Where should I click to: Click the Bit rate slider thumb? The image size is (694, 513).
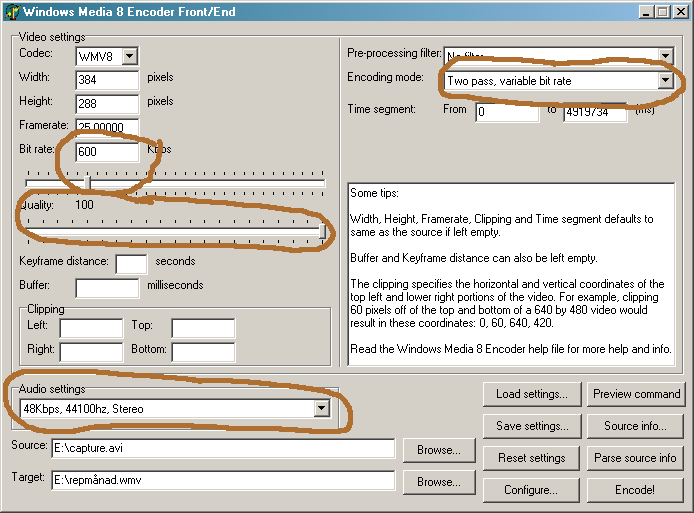point(88,182)
